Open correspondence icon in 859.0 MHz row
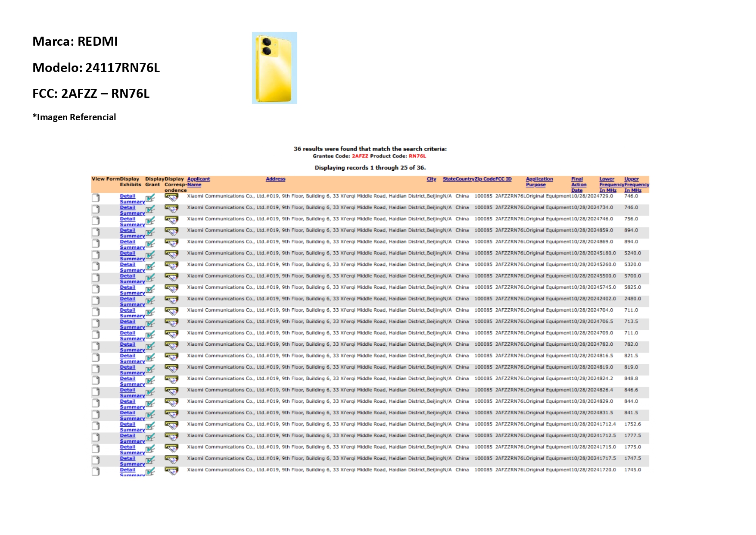Viewport: 756px width, 535px height. [x=171, y=232]
